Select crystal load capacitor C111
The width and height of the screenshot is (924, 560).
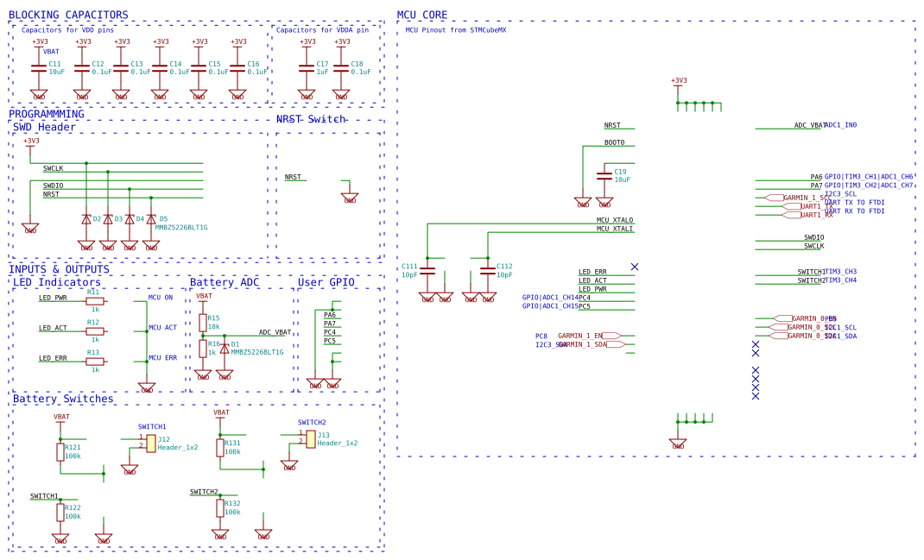[x=427, y=271]
